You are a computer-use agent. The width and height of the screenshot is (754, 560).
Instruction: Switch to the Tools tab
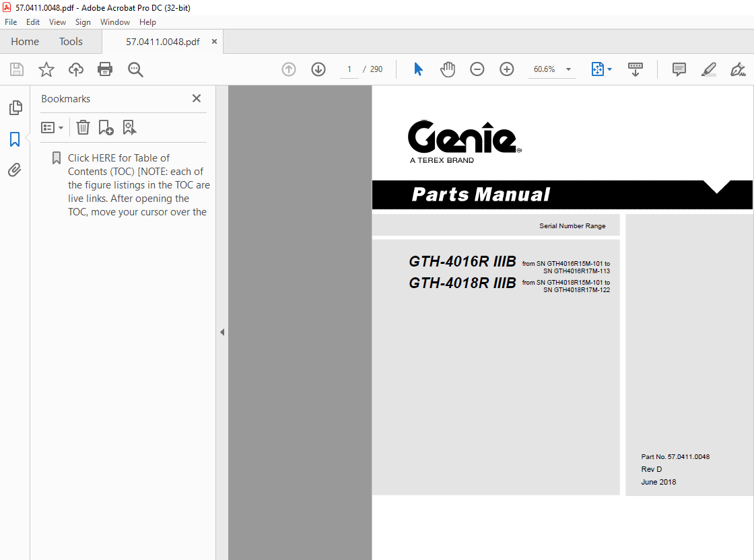pyautogui.click(x=71, y=42)
